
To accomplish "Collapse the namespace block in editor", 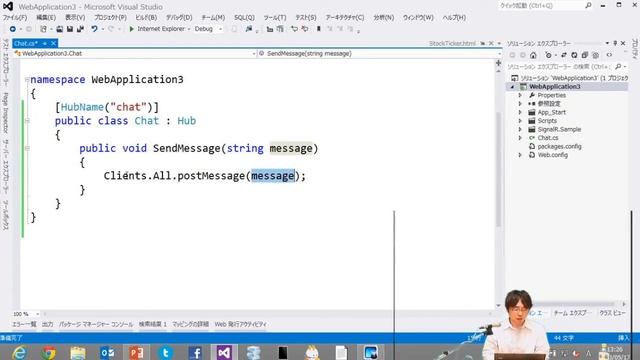I will (x=27, y=80).
